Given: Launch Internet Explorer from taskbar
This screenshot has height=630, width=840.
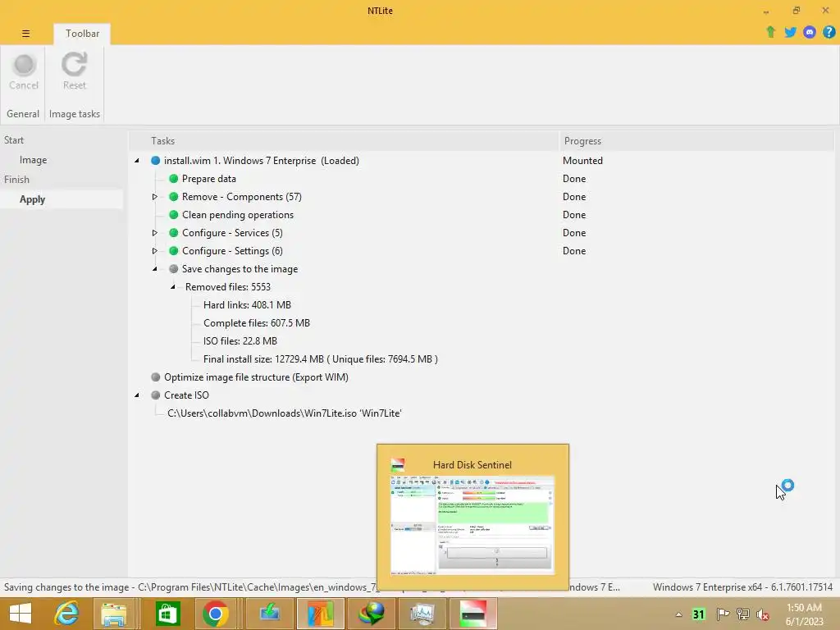Looking at the screenshot, I should [67, 614].
